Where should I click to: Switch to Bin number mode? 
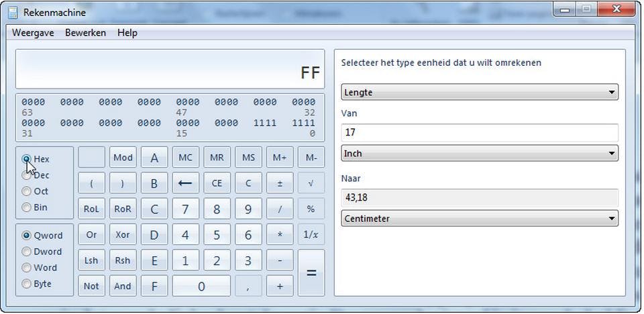coord(27,207)
